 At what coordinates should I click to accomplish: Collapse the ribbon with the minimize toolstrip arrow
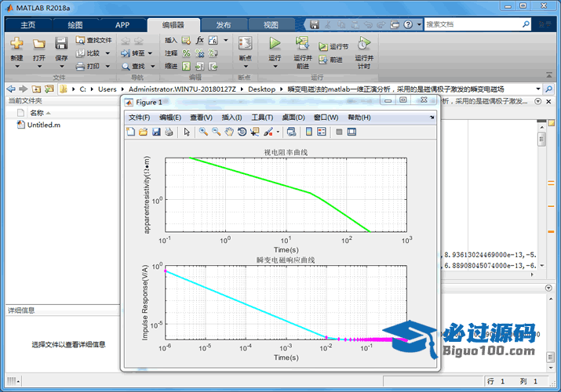tap(548, 74)
